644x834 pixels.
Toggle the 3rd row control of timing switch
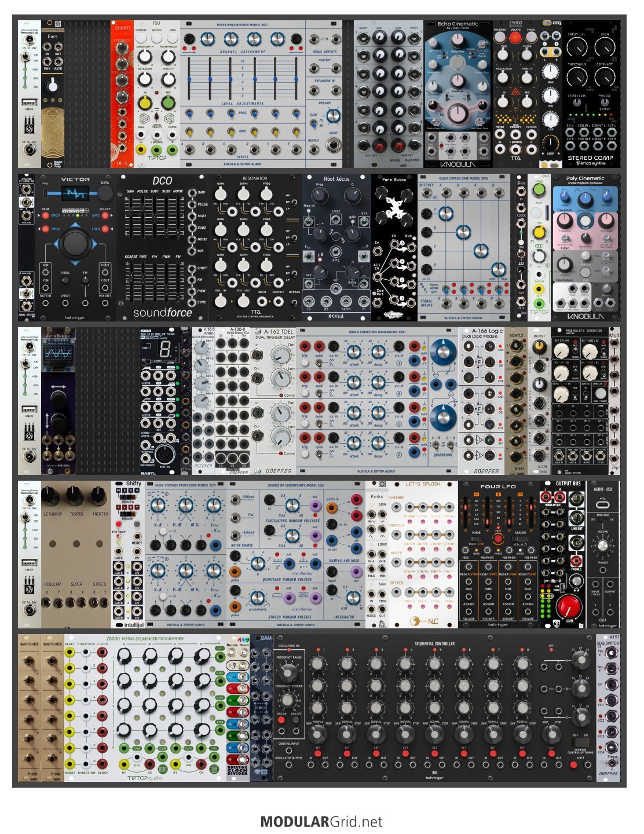pos(580,742)
